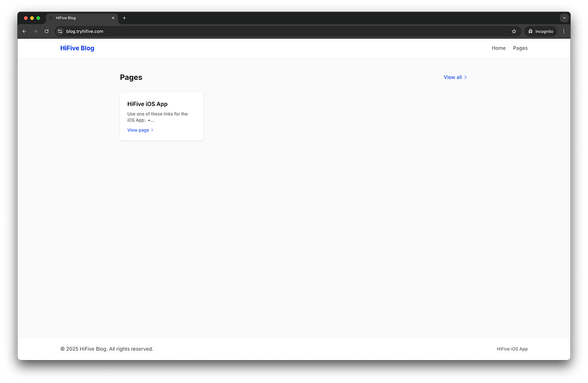Click the card description 'Use one of these links'
The height and width of the screenshot is (383, 588).
[158, 117]
